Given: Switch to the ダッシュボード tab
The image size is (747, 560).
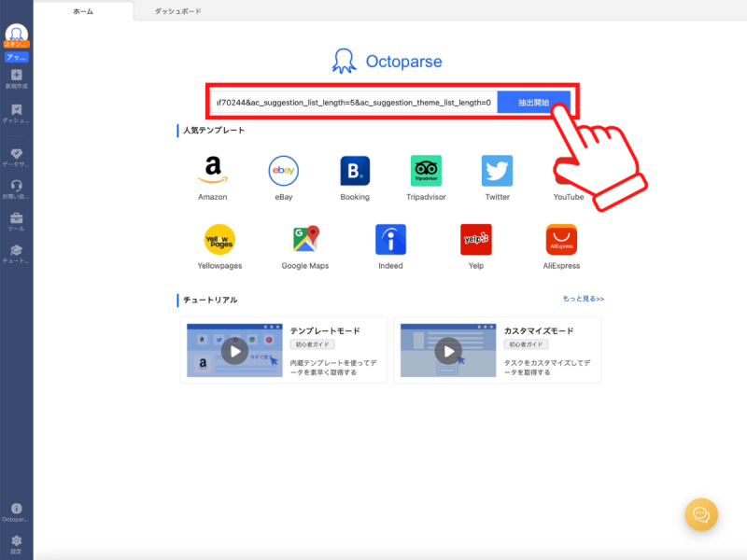Looking at the screenshot, I should pyautogui.click(x=178, y=11).
